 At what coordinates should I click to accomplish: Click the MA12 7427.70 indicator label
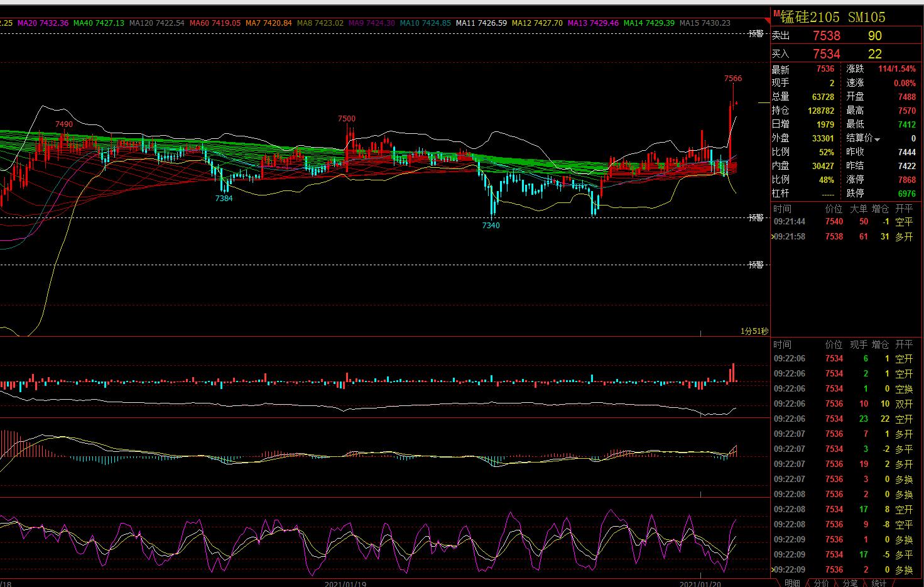coord(537,23)
